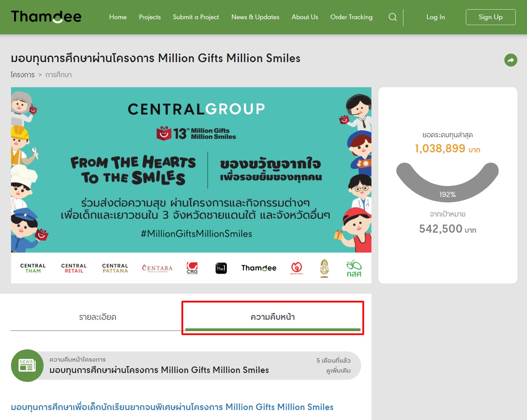Click the CRG logo

point(192,268)
